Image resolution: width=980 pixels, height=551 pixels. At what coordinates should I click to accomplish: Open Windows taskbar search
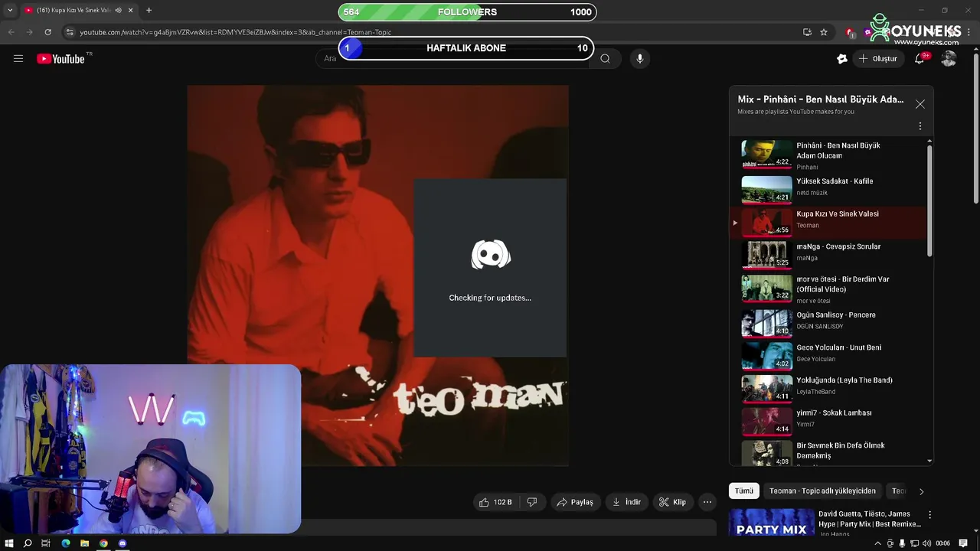click(28, 543)
